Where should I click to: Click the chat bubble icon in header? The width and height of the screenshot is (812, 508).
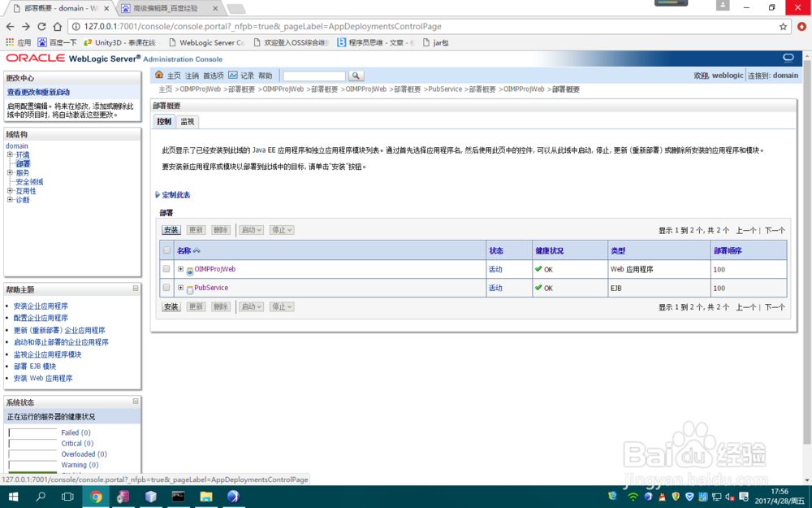click(x=788, y=58)
